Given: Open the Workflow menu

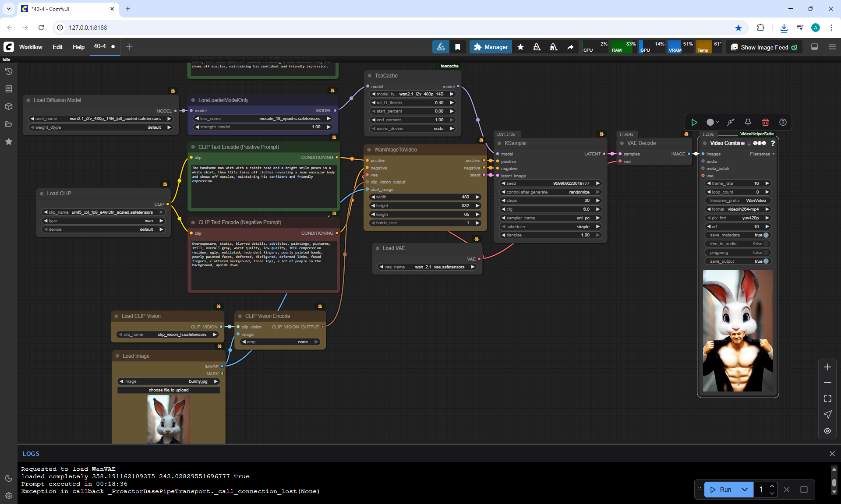Looking at the screenshot, I should 31,47.
